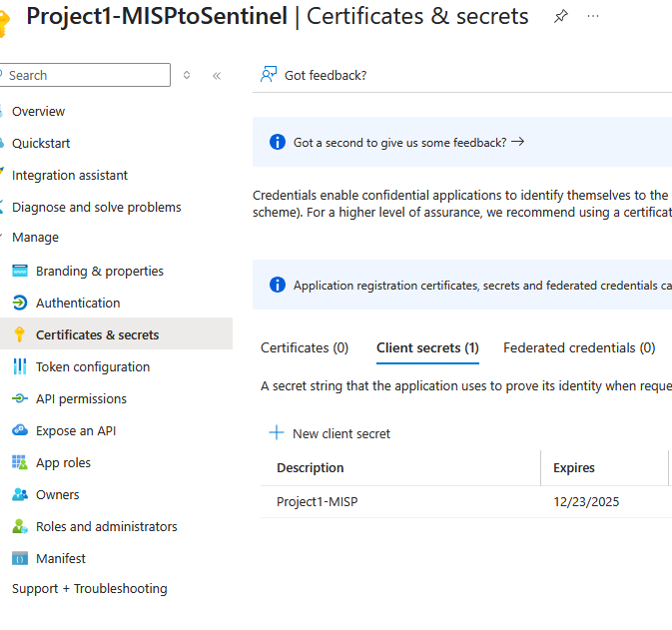Screen dimensions: 672x630
Task: Switch to Certificates (0) tab
Action: click(x=305, y=348)
